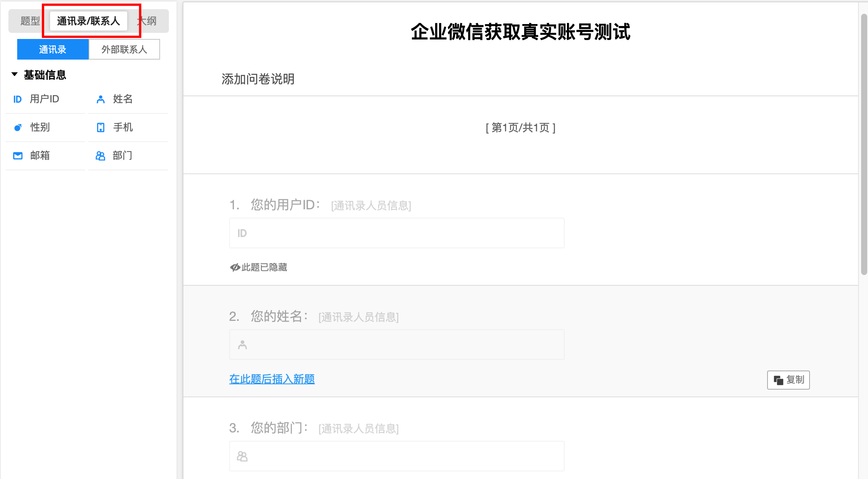Select question 2 您的姓名 title
The width and height of the screenshot is (868, 479).
pos(279,316)
